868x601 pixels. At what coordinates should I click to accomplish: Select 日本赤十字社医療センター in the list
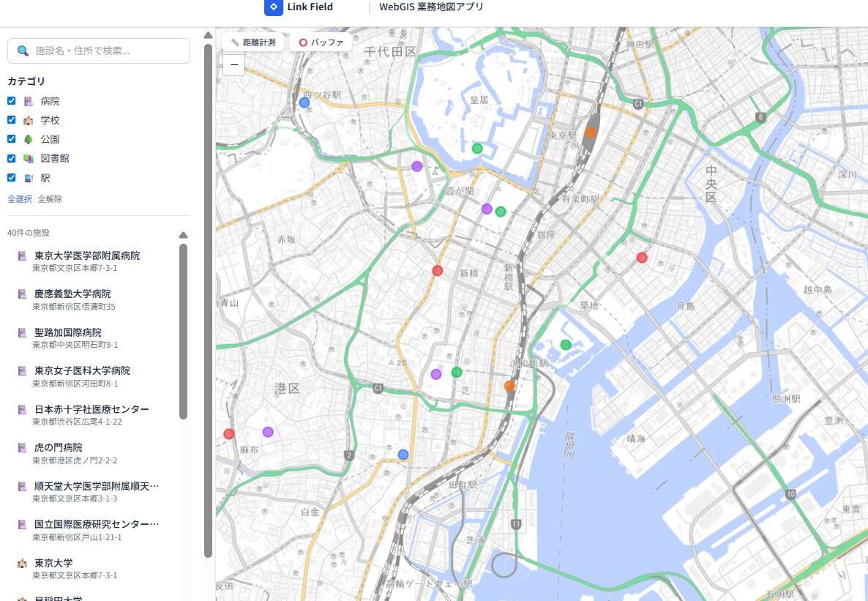(94, 415)
